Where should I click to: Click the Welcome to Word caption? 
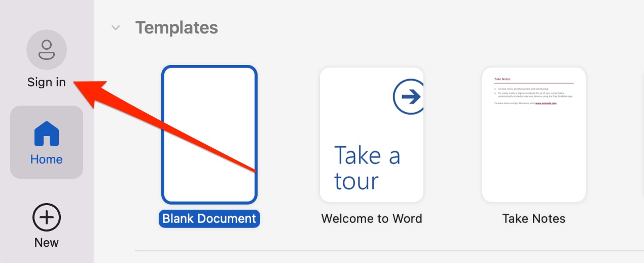pyautogui.click(x=372, y=219)
